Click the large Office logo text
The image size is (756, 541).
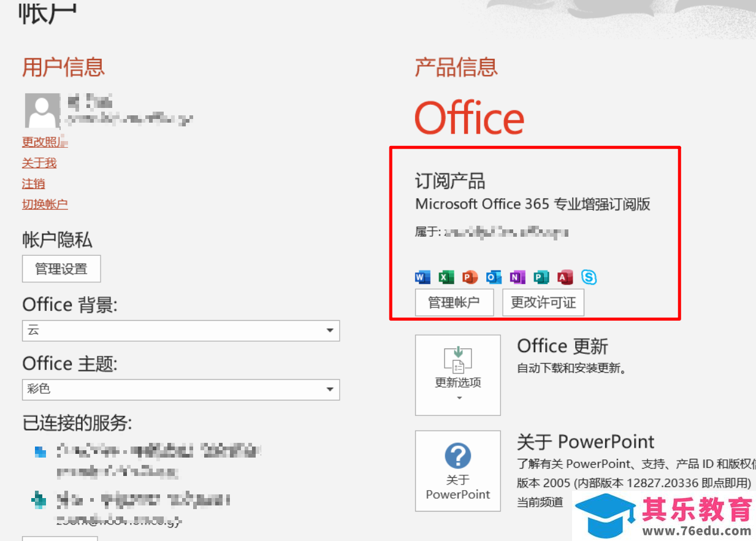point(470,118)
